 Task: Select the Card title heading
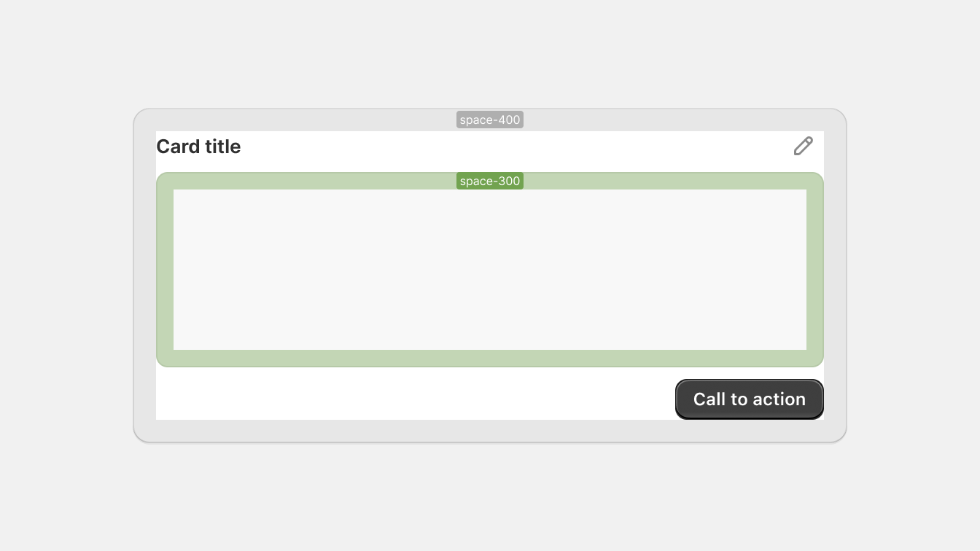[x=198, y=146]
